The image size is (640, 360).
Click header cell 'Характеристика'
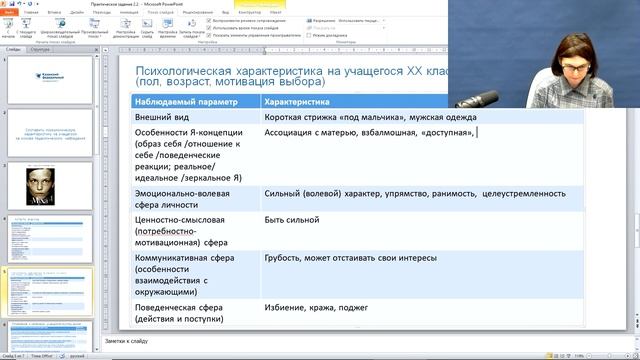[x=297, y=102]
